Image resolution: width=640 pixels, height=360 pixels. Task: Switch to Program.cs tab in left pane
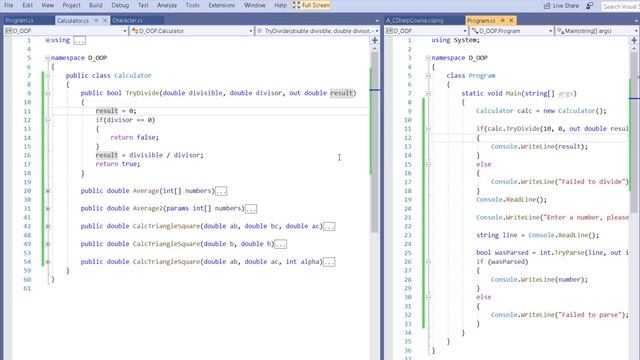20,20
